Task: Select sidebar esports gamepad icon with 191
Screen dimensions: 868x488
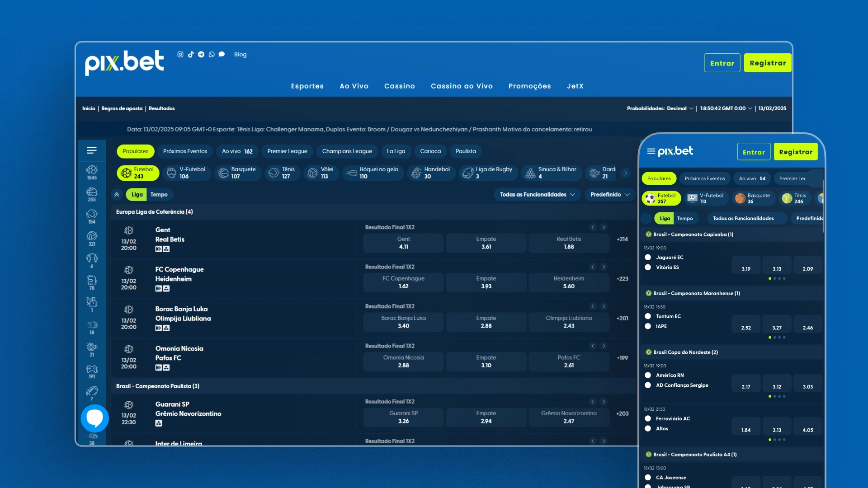Action: tap(92, 372)
